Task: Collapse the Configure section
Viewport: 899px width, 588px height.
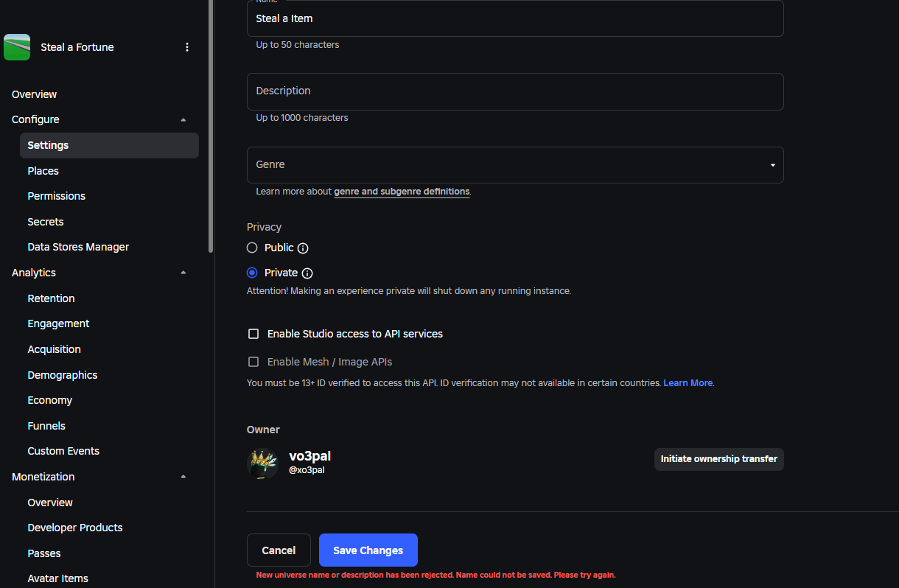Action: 183,120
